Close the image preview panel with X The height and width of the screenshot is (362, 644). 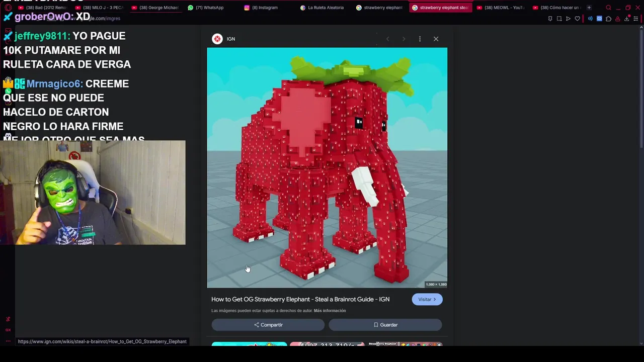[436, 39]
